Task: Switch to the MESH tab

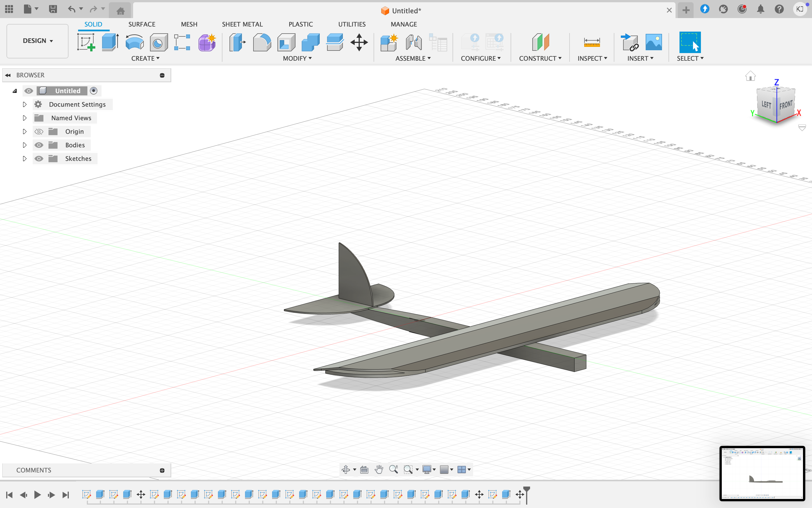Action: coord(189,24)
